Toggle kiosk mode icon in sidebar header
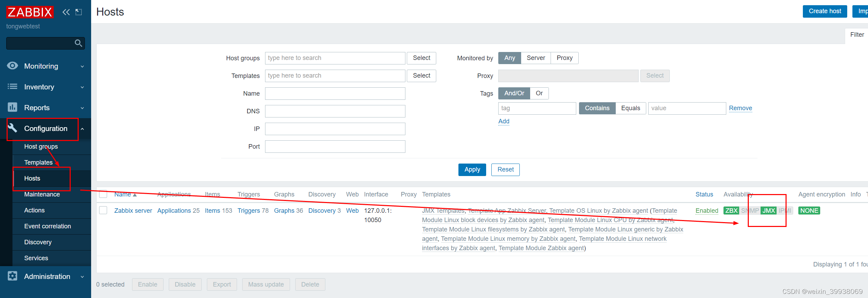Image resolution: width=868 pixels, height=298 pixels. (79, 12)
